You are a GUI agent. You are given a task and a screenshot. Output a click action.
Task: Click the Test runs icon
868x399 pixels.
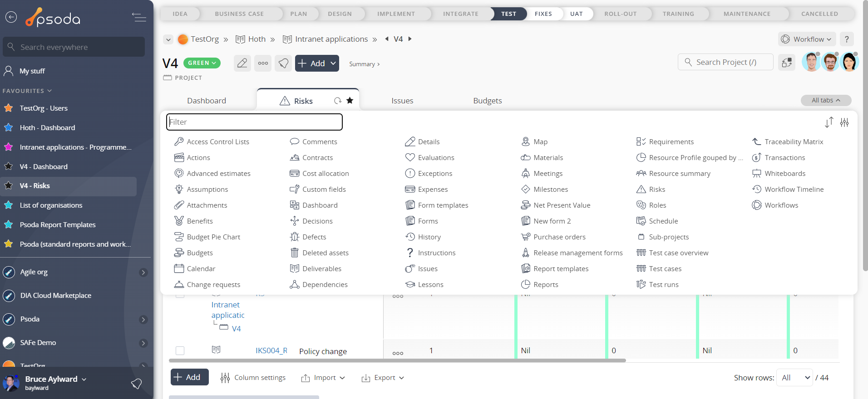641,284
